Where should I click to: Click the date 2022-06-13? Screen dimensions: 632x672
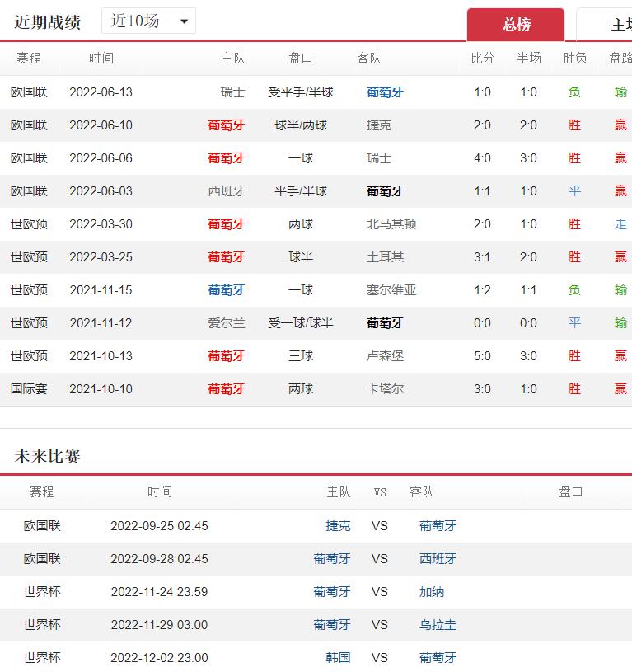click(101, 92)
